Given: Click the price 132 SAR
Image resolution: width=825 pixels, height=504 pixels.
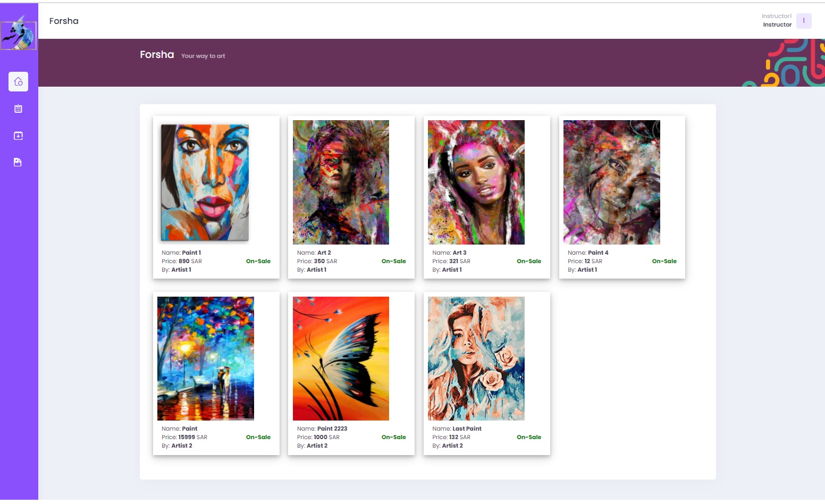Looking at the screenshot, I should coord(451,437).
